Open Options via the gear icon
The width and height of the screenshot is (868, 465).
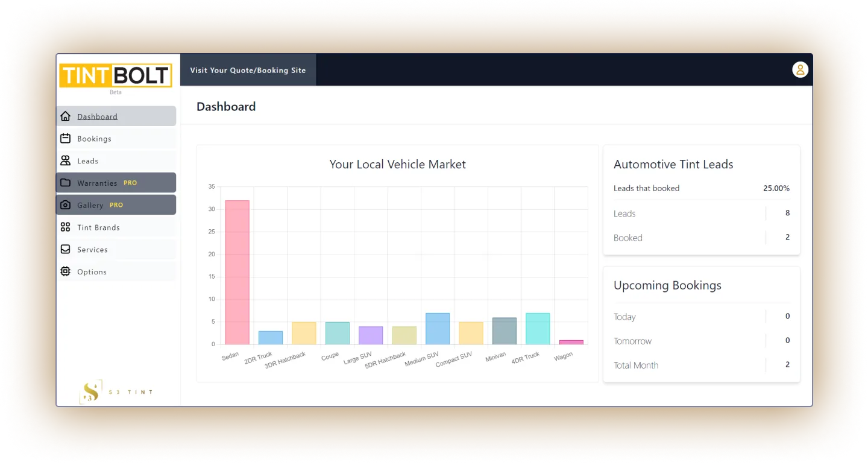[65, 271]
